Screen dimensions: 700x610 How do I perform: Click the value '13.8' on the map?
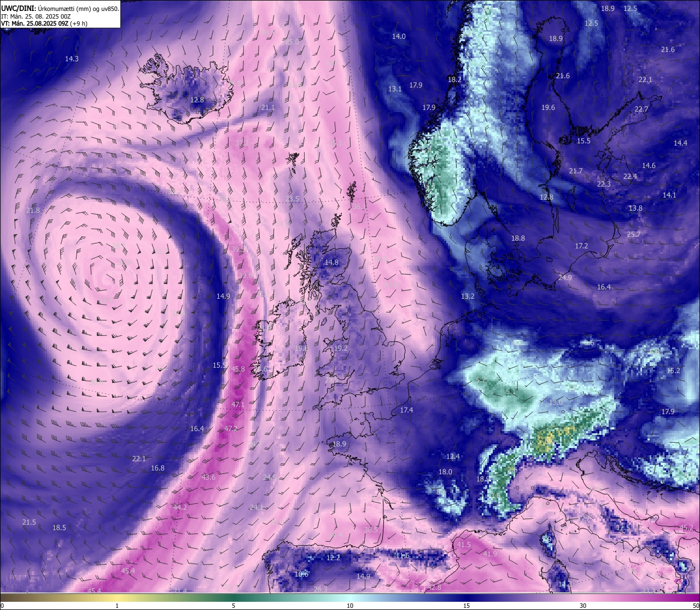(x=635, y=208)
